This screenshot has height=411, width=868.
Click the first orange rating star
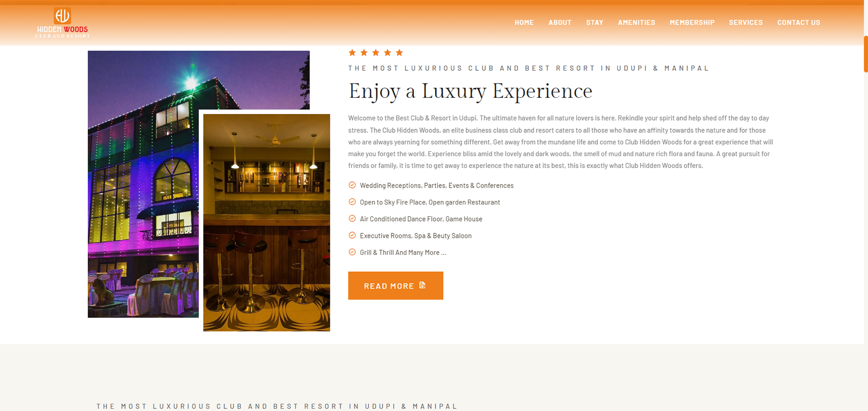tap(352, 53)
